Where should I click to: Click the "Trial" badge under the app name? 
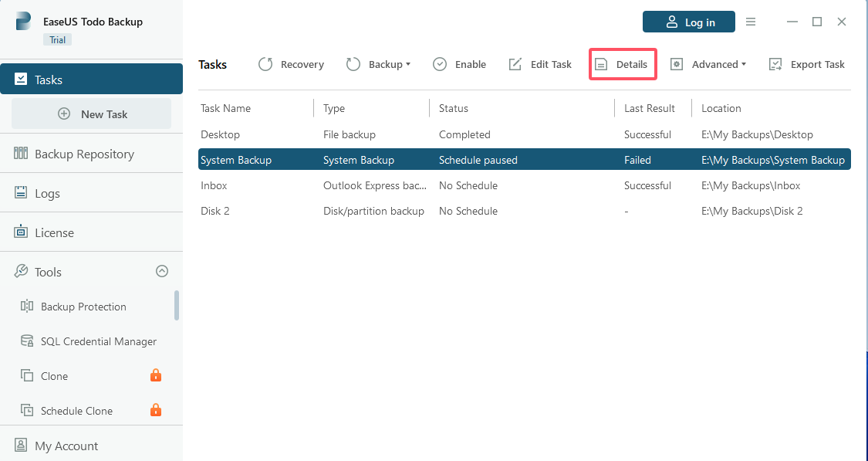58,39
